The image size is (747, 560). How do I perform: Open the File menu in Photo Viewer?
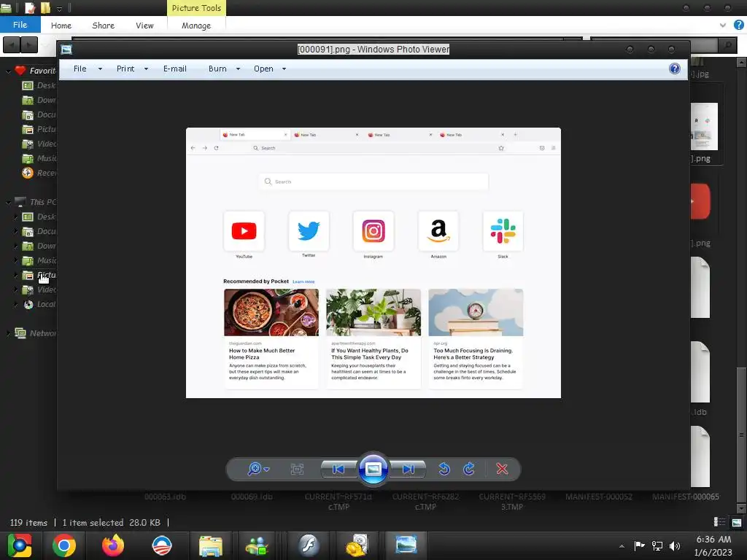80,69
